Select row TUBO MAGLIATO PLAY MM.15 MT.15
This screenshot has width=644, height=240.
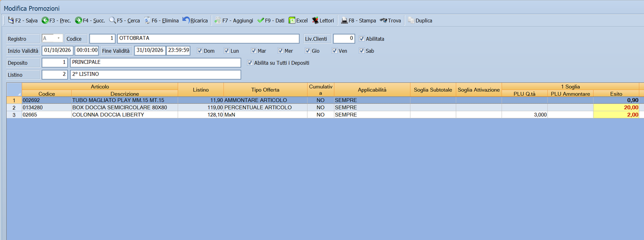coord(325,100)
